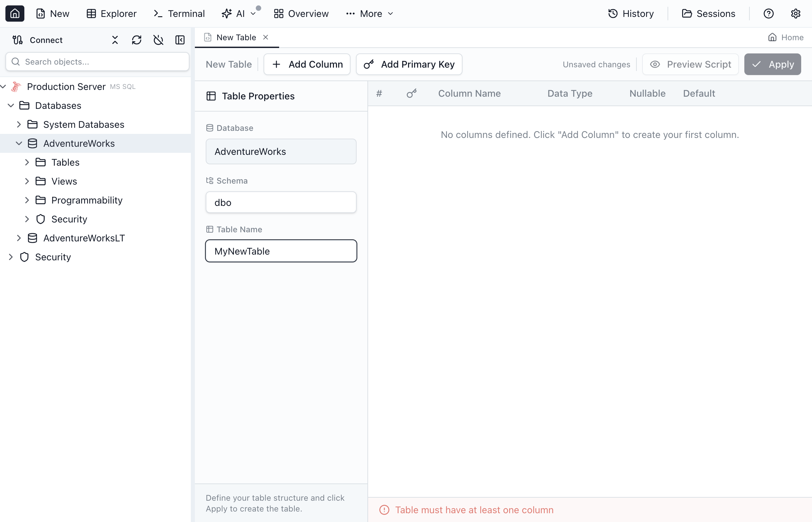Screen dimensions: 812x522
Task: Expand the Tables folder
Action: [27, 162]
